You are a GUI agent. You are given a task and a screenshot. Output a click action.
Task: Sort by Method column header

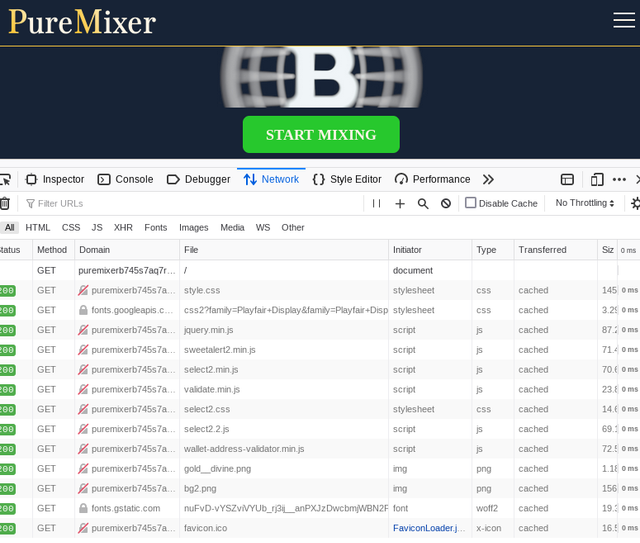pos(53,250)
